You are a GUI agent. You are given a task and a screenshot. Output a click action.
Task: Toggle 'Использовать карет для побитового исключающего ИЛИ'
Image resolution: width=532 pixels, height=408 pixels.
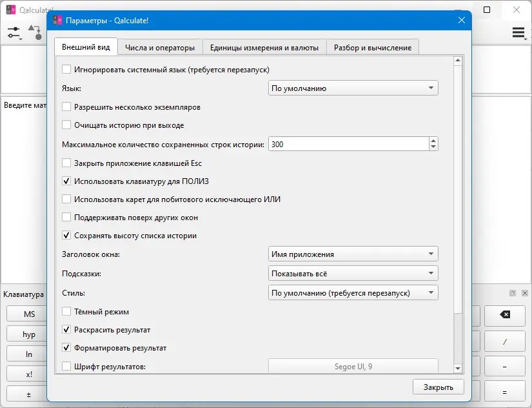[66, 199]
